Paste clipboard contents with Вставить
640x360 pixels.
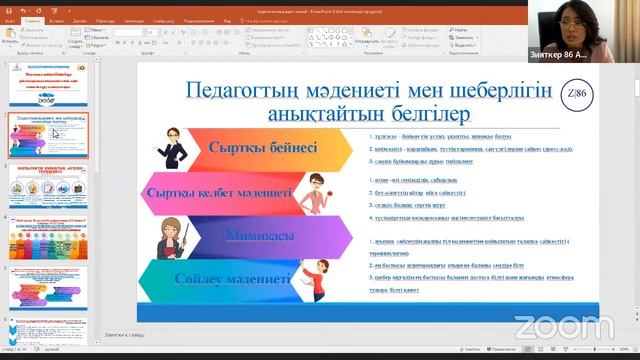coord(10,37)
